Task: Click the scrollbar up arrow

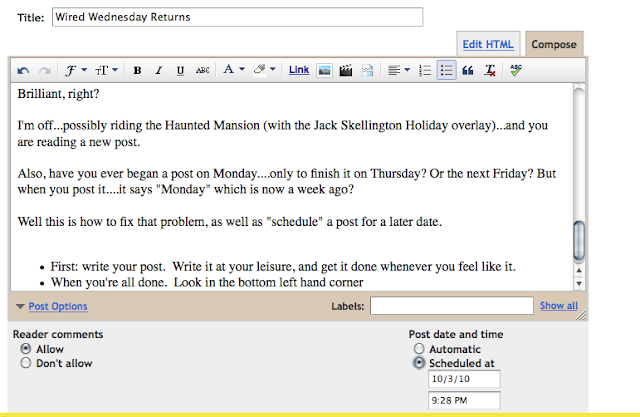Action: [x=579, y=271]
